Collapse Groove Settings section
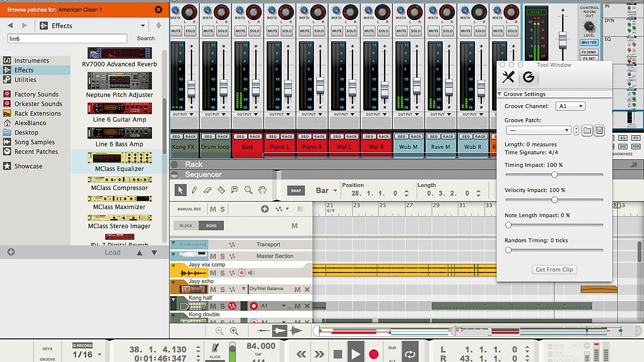Screen dimensions: 644x362 tap(500, 94)
